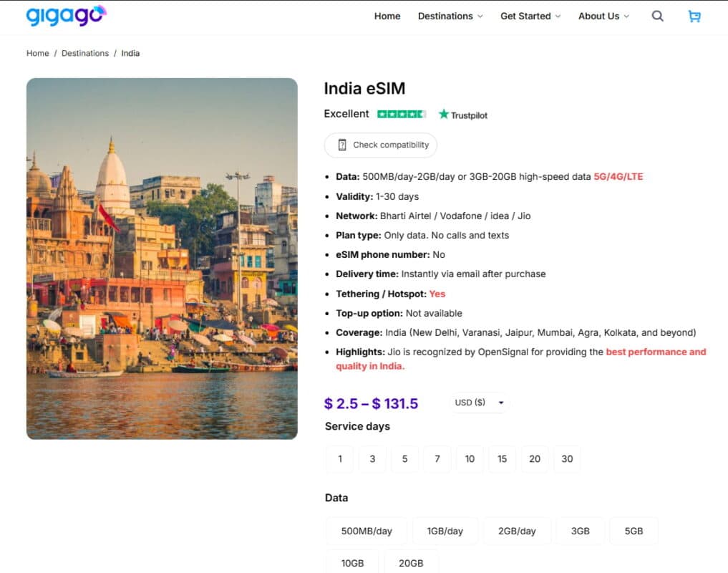Select 10 service days

point(470,459)
